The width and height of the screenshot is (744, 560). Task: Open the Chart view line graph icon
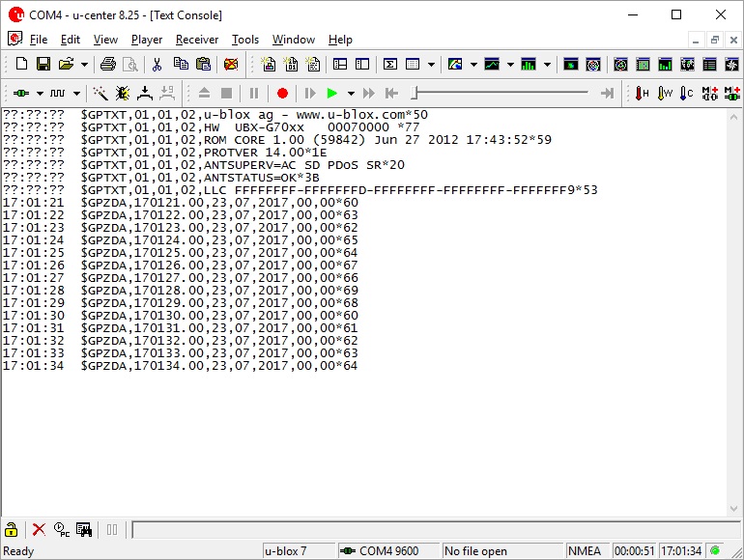[492, 64]
